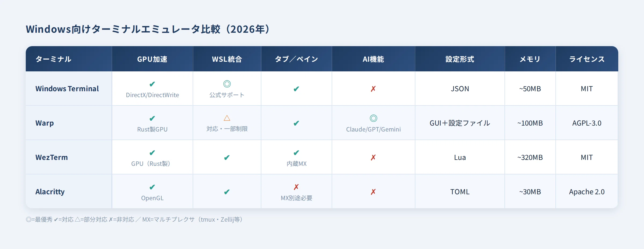Click the checkmark above 内蔵MX for WezTerm
The image size is (644, 249).
[296, 153]
